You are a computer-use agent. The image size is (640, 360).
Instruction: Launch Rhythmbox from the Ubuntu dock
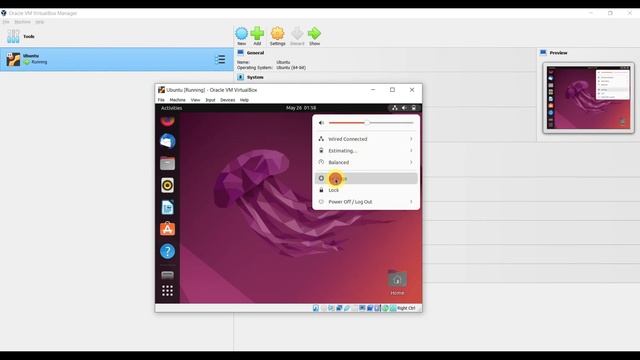[x=167, y=185]
